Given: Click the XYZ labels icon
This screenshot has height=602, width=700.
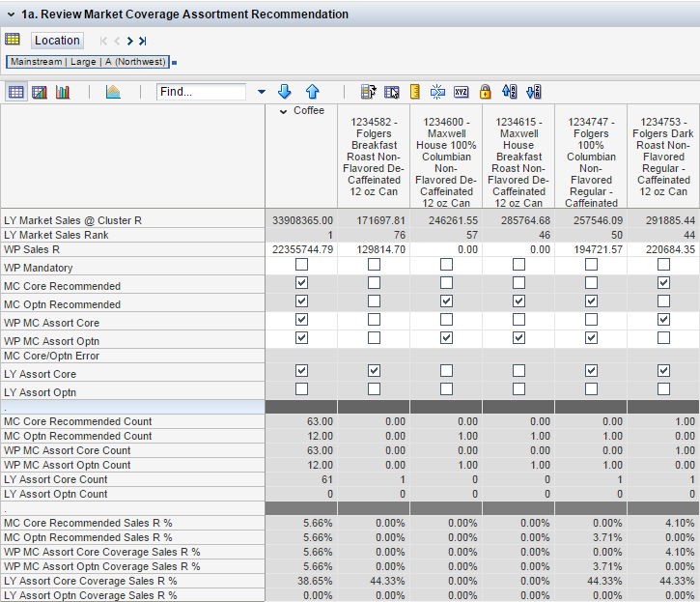Looking at the screenshot, I should pyautogui.click(x=462, y=92).
